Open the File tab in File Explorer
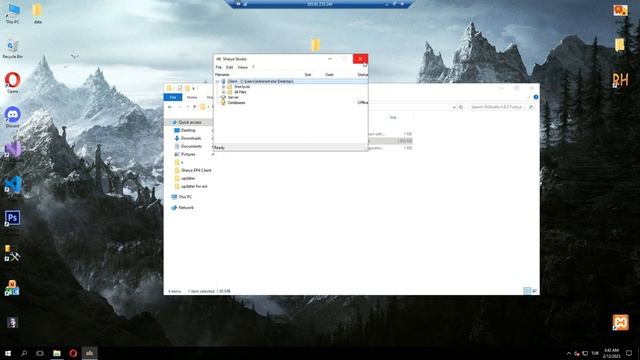 [173, 97]
